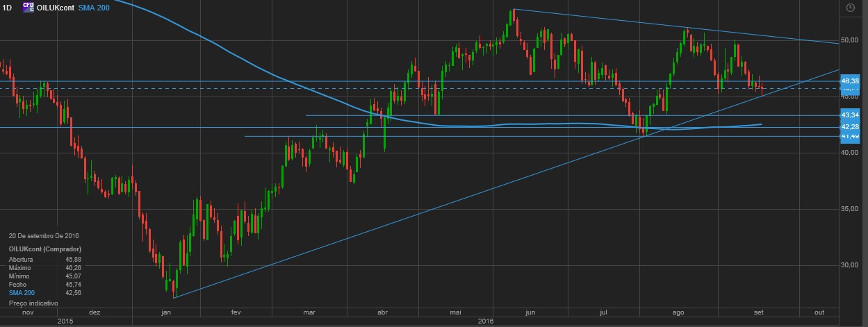Image resolution: width=868 pixels, height=327 pixels.
Task: Select the 46,38 price level tag
Action: (x=851, y=81)
